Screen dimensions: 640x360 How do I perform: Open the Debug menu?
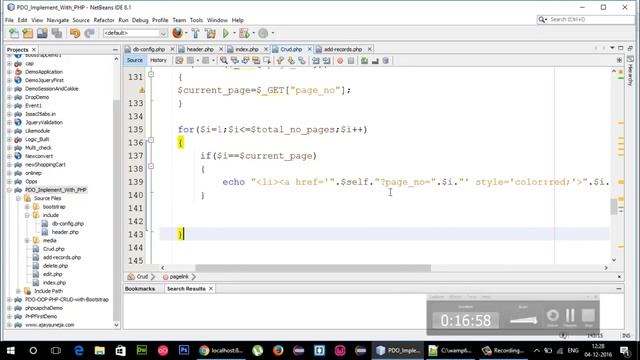pyautogui.click(x=140, y=20)
